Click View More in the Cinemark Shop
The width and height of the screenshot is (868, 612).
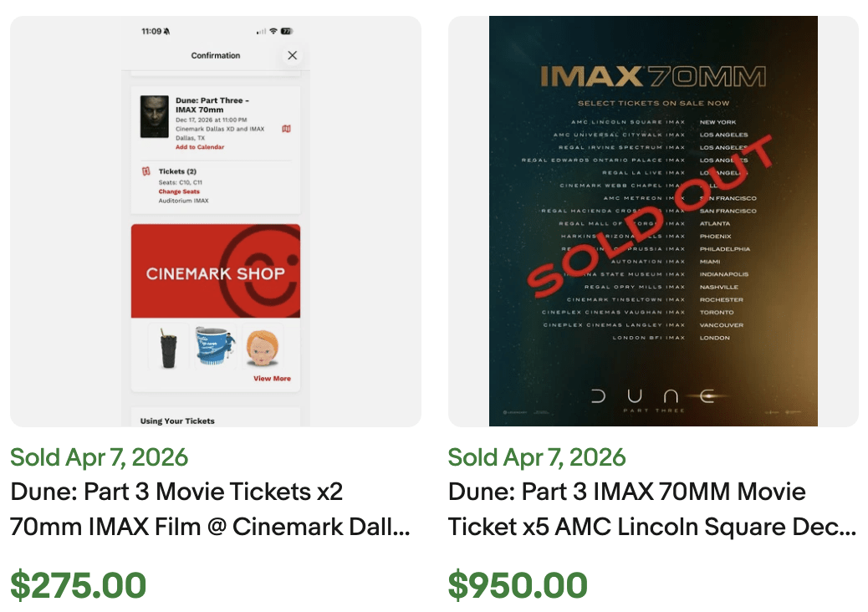pyautogui.click(x=272, y=379)
